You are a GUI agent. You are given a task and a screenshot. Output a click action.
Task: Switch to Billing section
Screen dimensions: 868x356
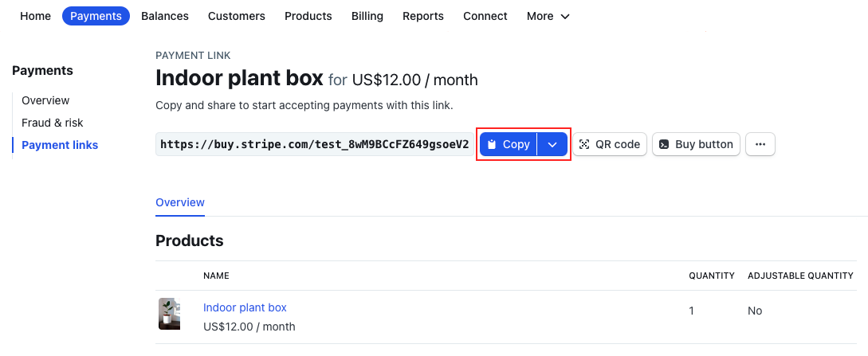(x=367, y=16)
